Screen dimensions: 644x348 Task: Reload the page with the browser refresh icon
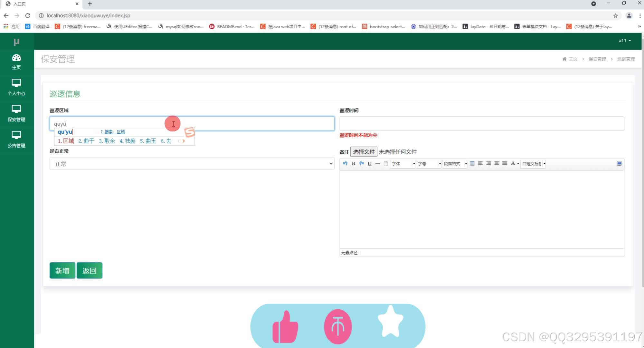[x=28, y=15]
